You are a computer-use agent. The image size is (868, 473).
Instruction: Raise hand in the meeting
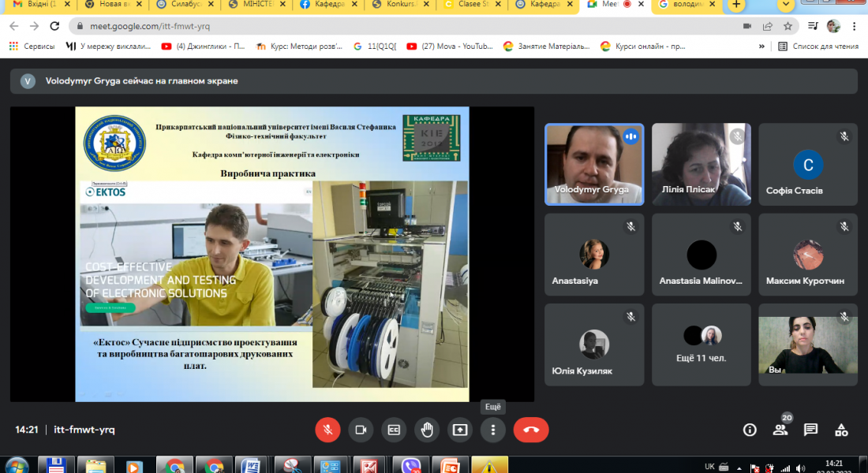[x=427, y=430]
